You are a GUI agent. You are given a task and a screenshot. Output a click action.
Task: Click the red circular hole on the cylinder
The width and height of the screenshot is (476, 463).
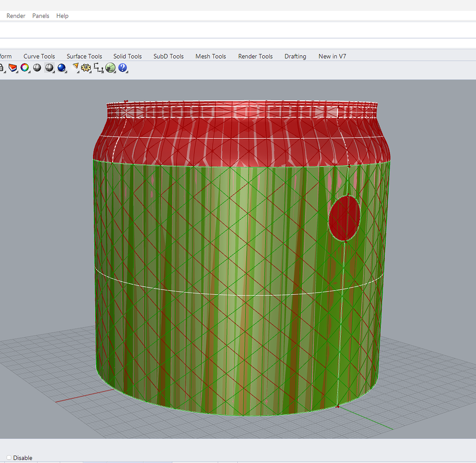(x=344, y=218)
